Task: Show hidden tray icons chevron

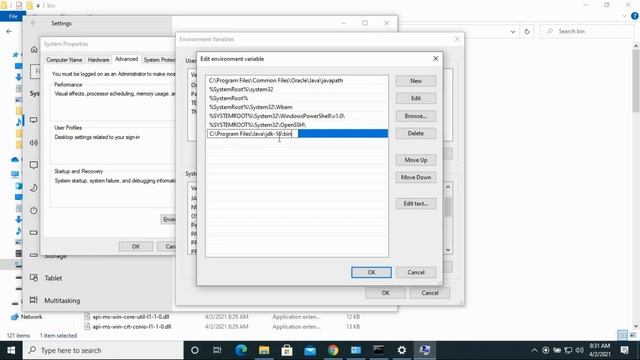Action: [x=534, y=350]
